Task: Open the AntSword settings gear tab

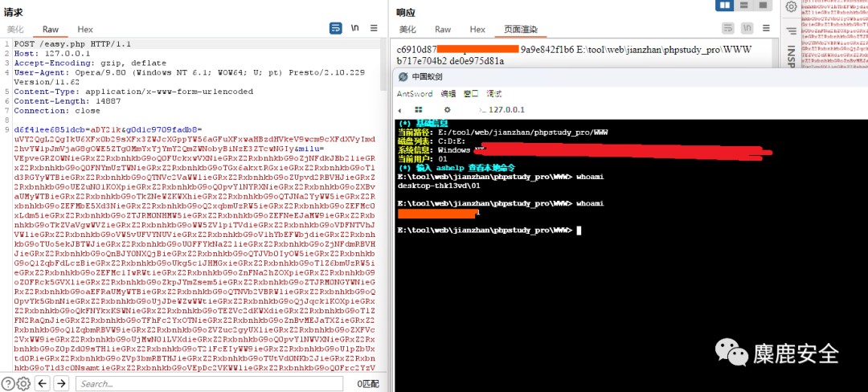Action: [448, 110]
